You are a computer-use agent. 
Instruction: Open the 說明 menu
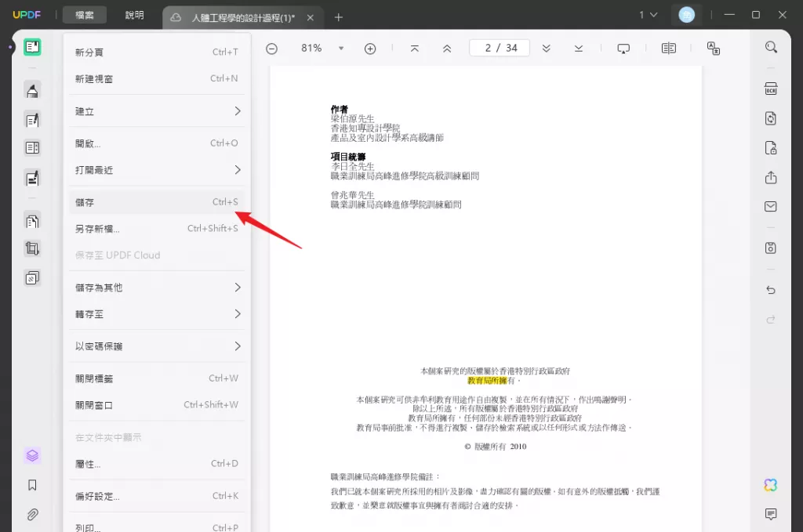pyautogui.click(x=135, y=15)
